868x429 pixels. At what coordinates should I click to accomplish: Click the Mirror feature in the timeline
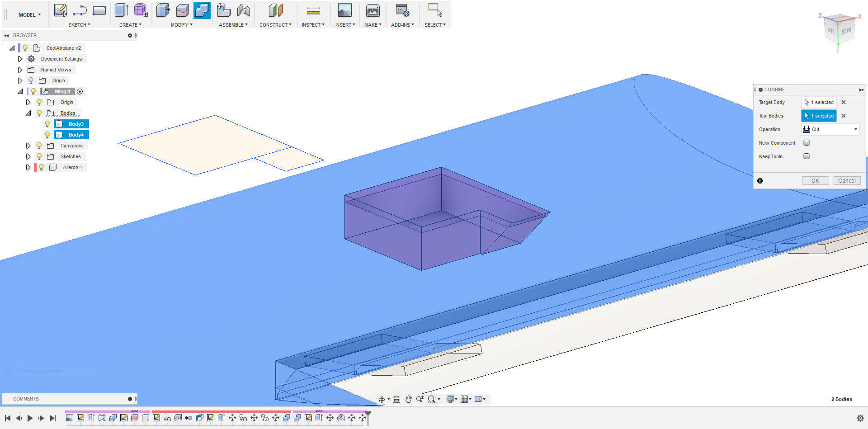[x=102, y=418]
